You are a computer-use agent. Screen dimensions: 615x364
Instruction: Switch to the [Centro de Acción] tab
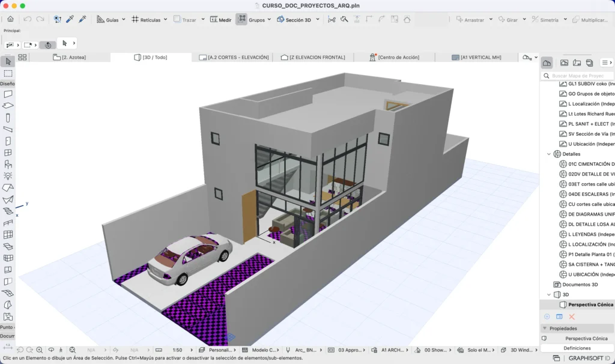pos(394,57)
